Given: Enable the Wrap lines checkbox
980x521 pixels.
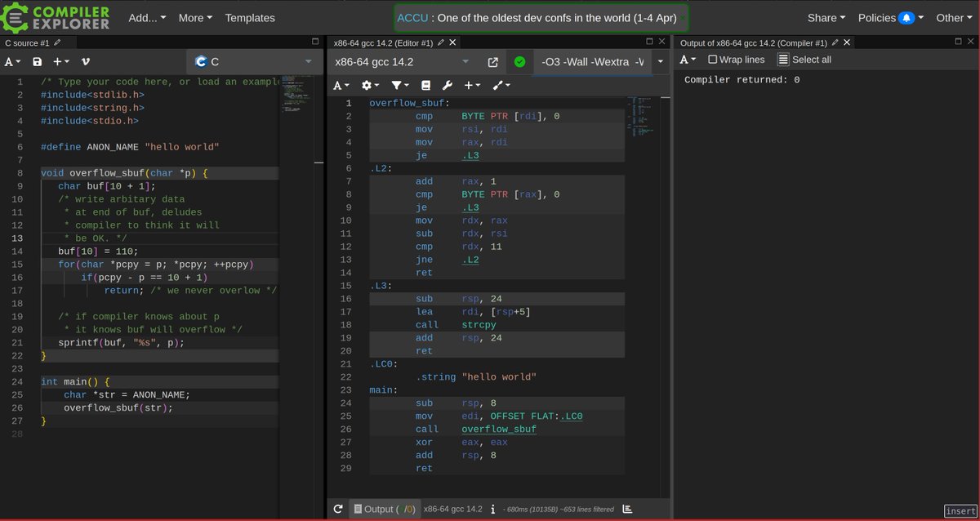Looking at the screenshot, I should (712, 60).
